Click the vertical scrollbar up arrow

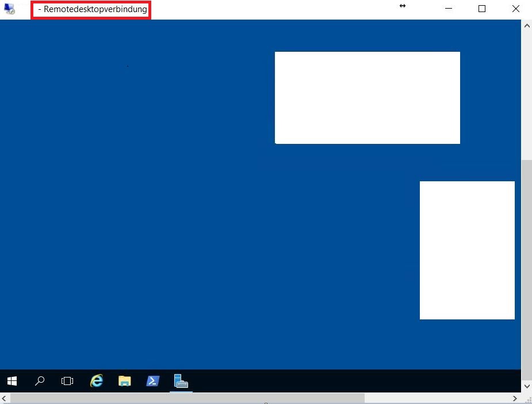(x=526, y=26)
